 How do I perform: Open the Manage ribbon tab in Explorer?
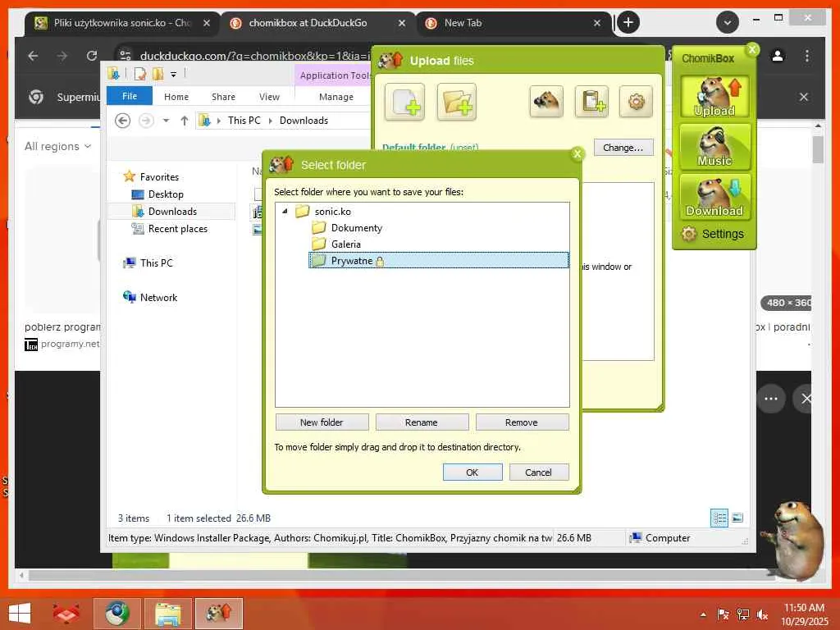pos(336,97)
